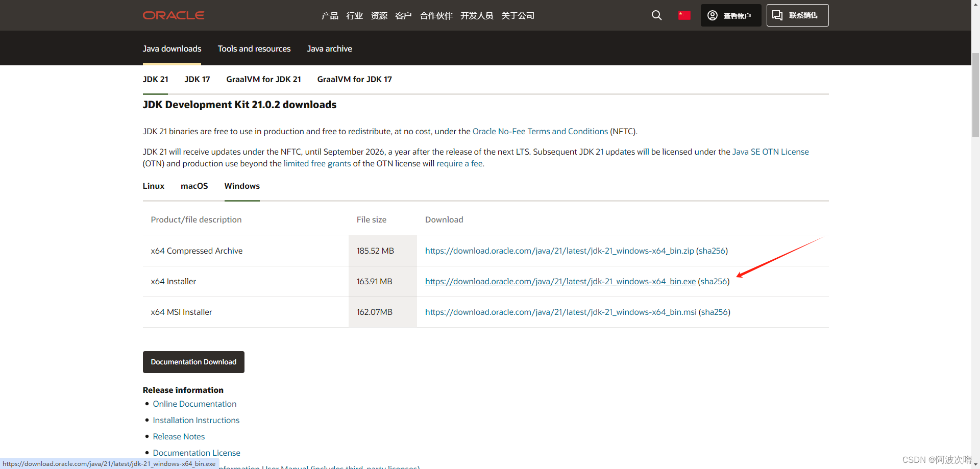Click the Product/file description column header
The height and width of the screenshot is (469, 980).
[x=196, y=219]
